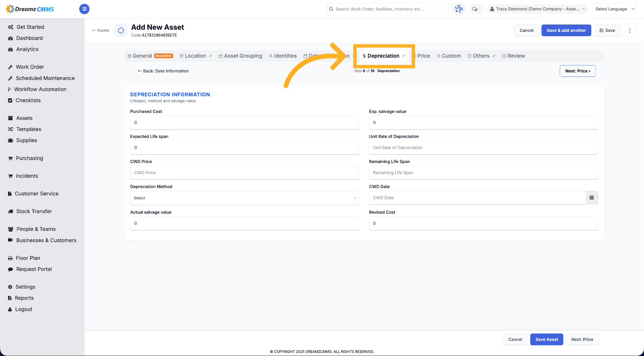644x356 pixels.
Task: Click the bottom Cancel button
Action: pos(515,340)
